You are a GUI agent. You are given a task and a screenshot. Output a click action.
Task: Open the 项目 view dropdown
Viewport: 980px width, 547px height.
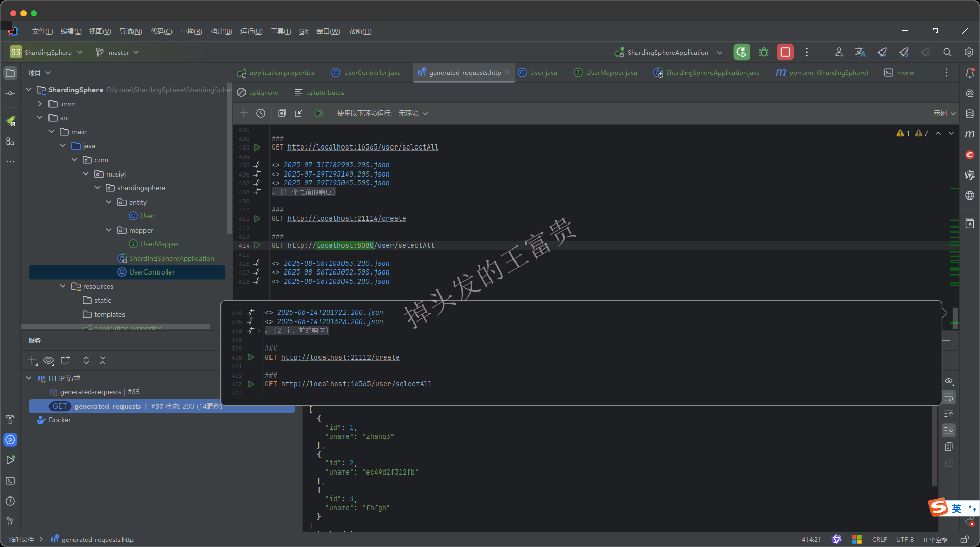coord(39,73)
